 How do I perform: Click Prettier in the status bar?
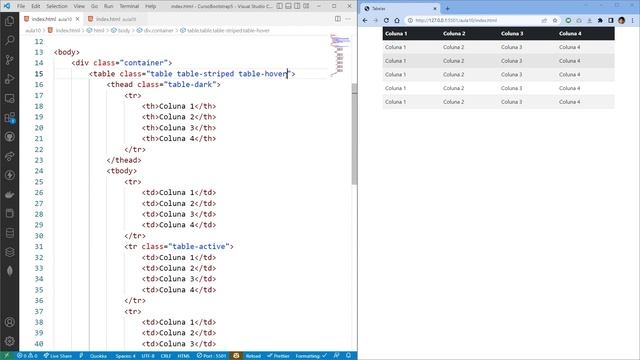pyautogui.click(x=278, y=356)
